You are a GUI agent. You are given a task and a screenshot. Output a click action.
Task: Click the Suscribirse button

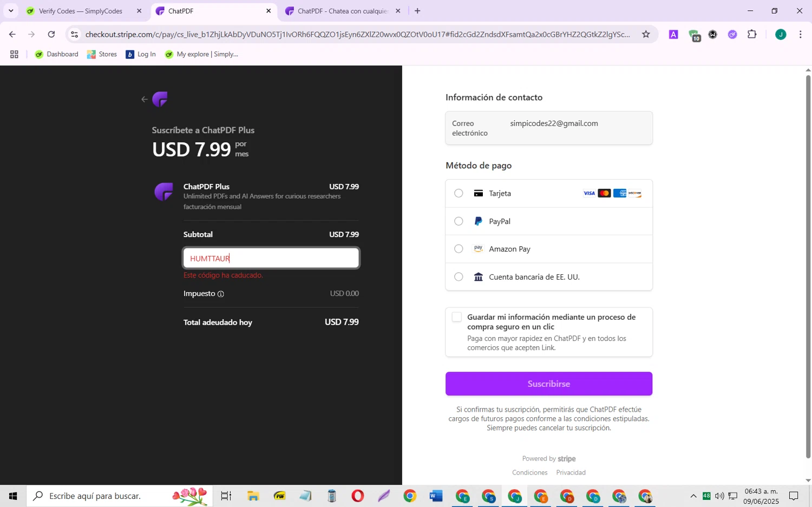tap(549, 384)
